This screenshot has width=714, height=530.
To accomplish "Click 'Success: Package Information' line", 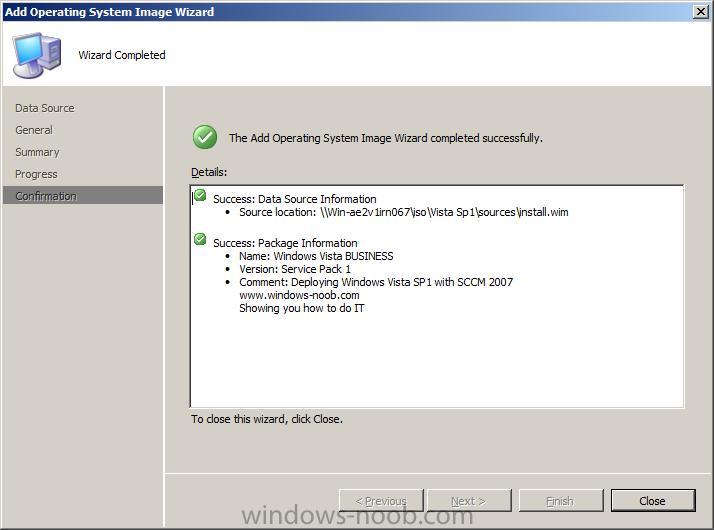I will 285,243.
